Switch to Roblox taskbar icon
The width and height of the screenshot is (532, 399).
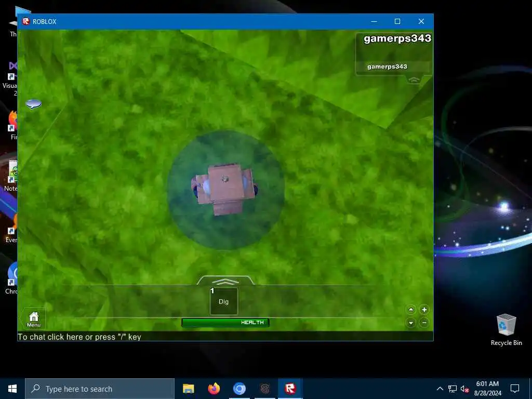click(290, 389)
